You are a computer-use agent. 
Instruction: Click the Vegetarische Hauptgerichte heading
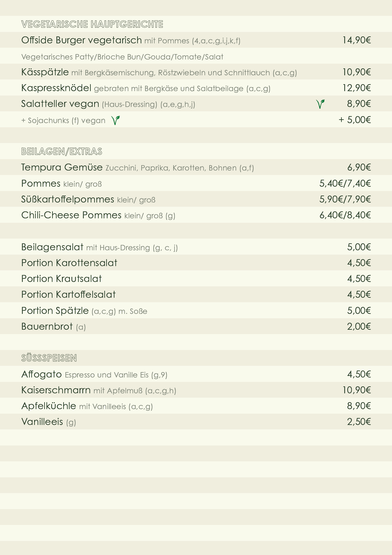pyautogui.click(x=92, y=24)
